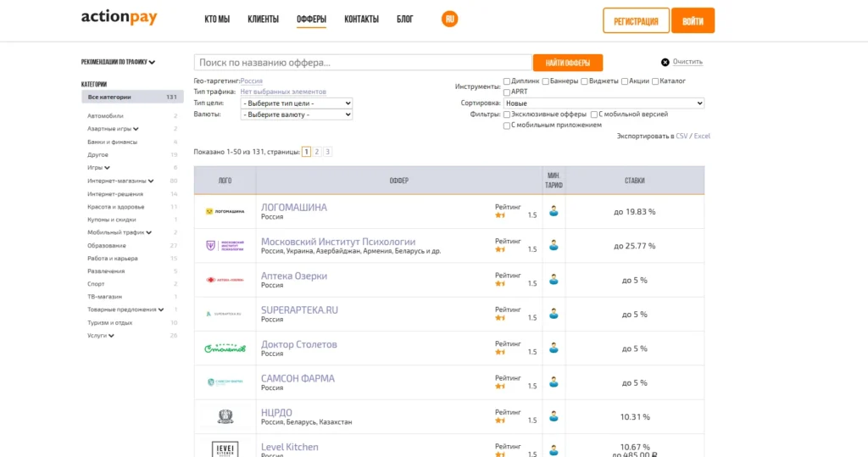This screenshot has height=457, width=868.
Task: Expand the Услуги category
Action: click(111, 336)
